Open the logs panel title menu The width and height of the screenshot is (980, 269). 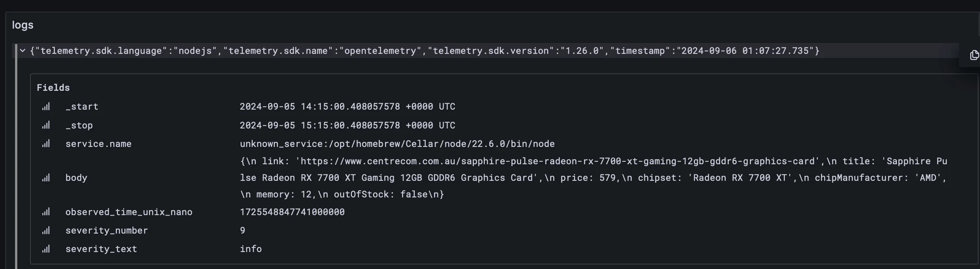click(23, 25)
